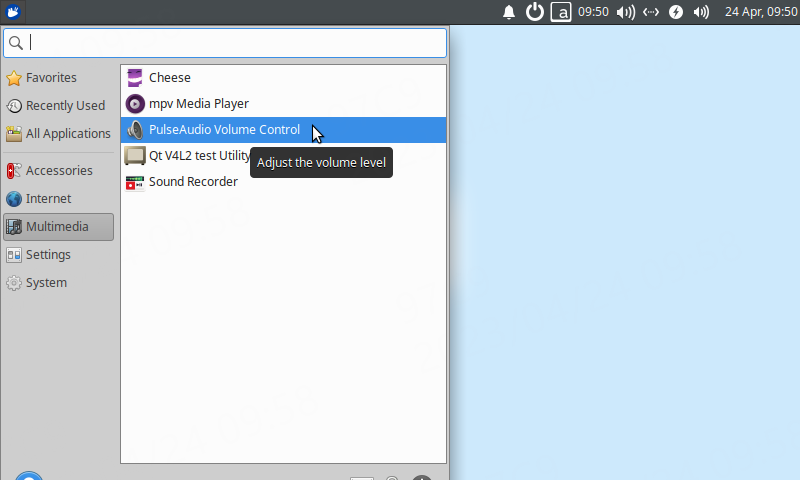Select the Multimedia category
Viewport: 800px width, 480px height.
(58, 226)
